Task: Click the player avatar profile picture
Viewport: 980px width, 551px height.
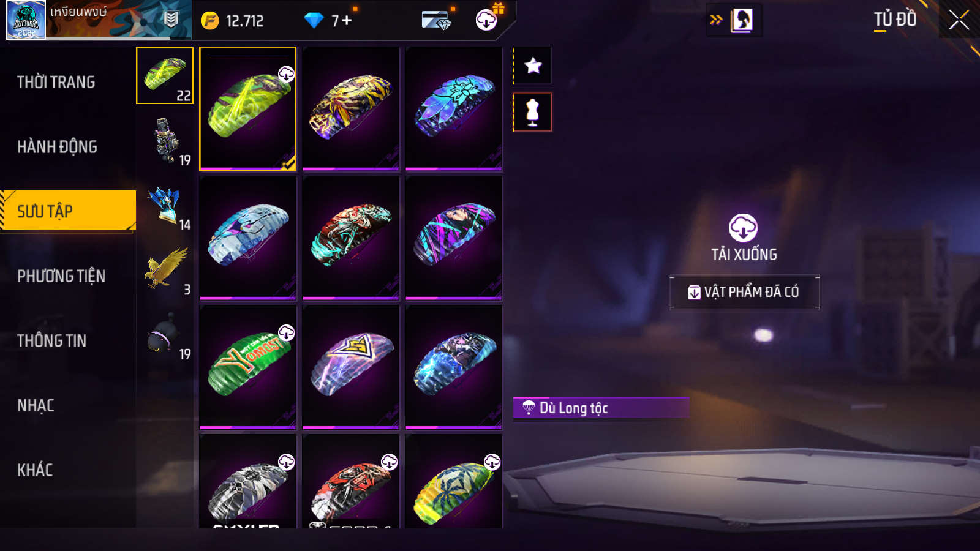Action: pyautogui.click(x=26, y=20)
